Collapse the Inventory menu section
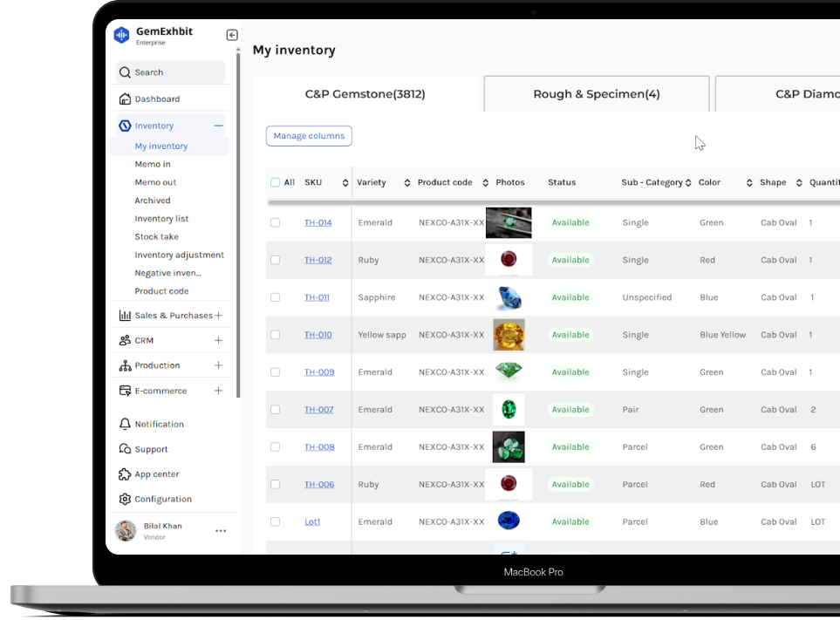This screenshot has width=840, height=620. click(218, 126)
